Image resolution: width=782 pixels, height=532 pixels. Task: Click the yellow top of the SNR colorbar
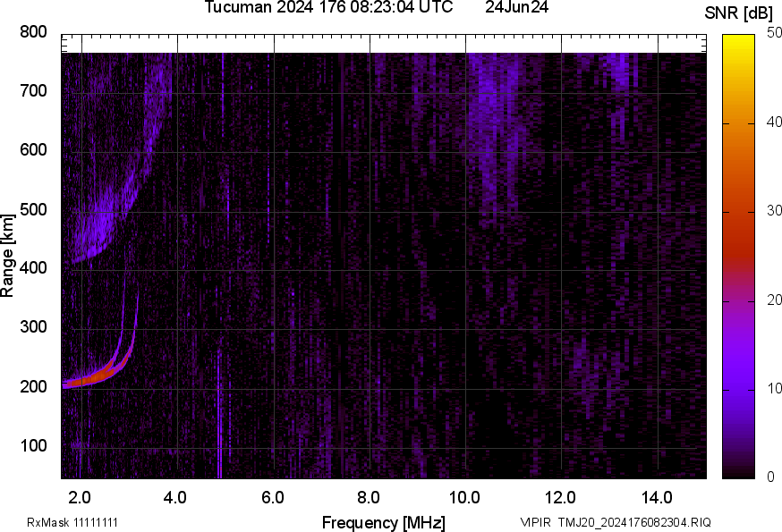[739, 42]
